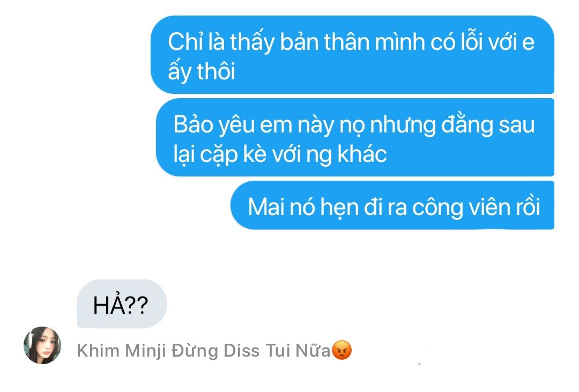Open the sender name "Khim Minji Đừng Diss Tui Nữa"

(x=204, y=351)
